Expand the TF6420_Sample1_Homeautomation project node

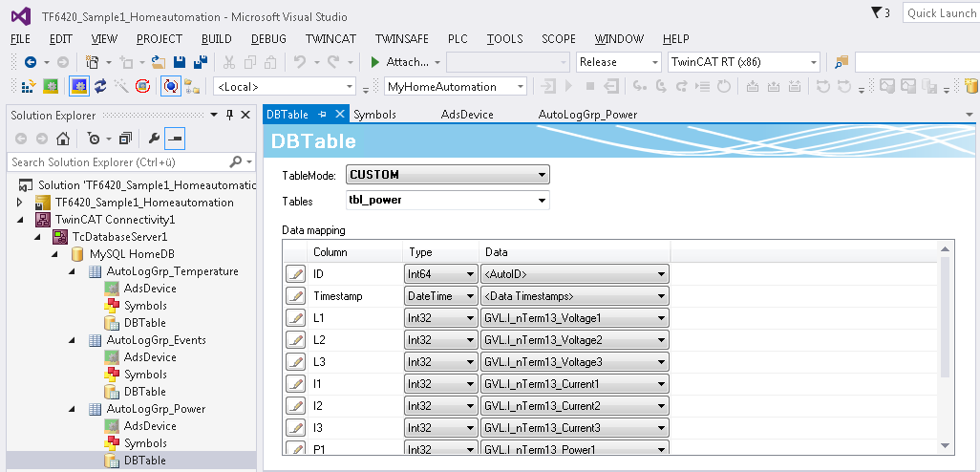[20, 203]
